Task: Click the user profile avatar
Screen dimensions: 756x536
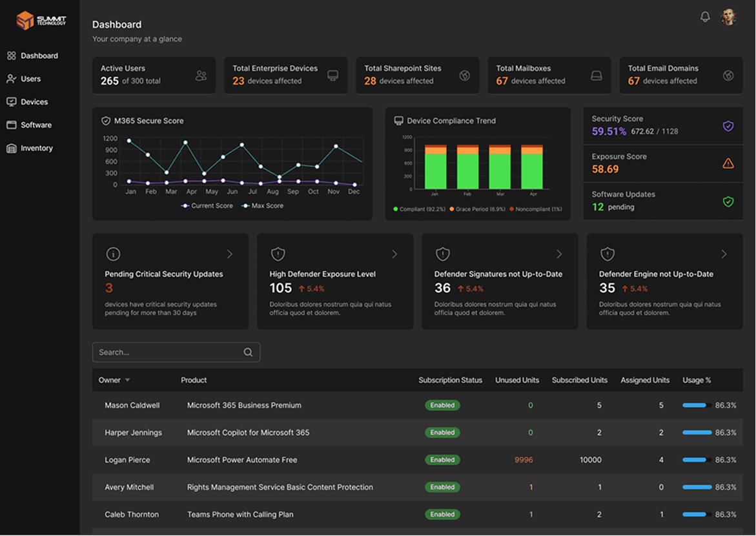Action: click(728, 17)
